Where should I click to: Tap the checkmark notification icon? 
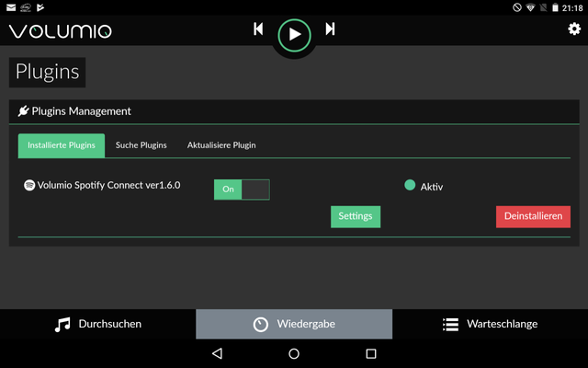pyautogui.click(x=40, y=7)
